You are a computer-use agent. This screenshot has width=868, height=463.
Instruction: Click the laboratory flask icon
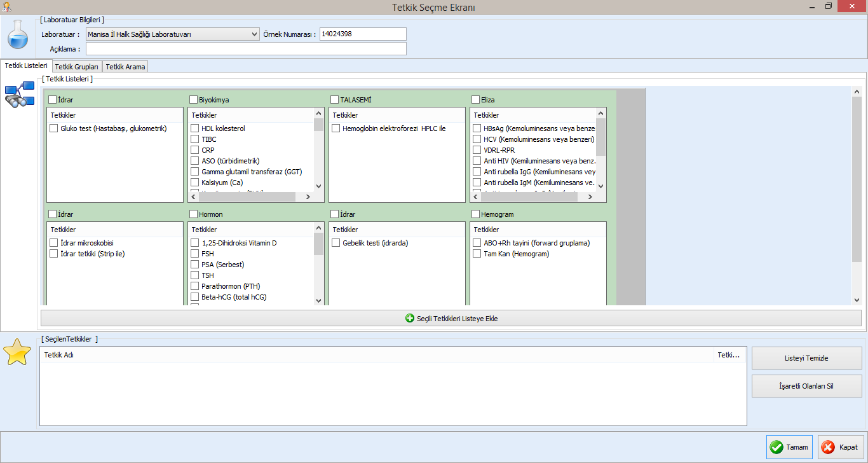(18, 35)
